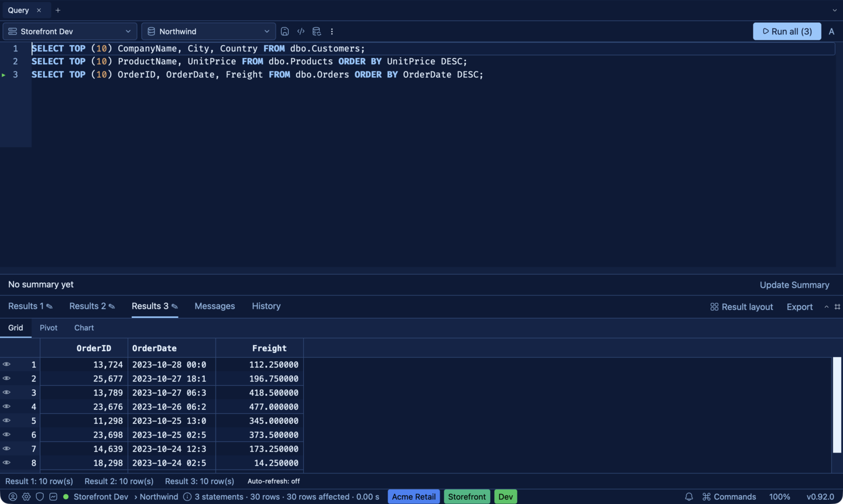Click the 'Result 3: 10 row(s)' status text
The height and width of the screenshot is (504, 843).
click(x=200, y=481)
